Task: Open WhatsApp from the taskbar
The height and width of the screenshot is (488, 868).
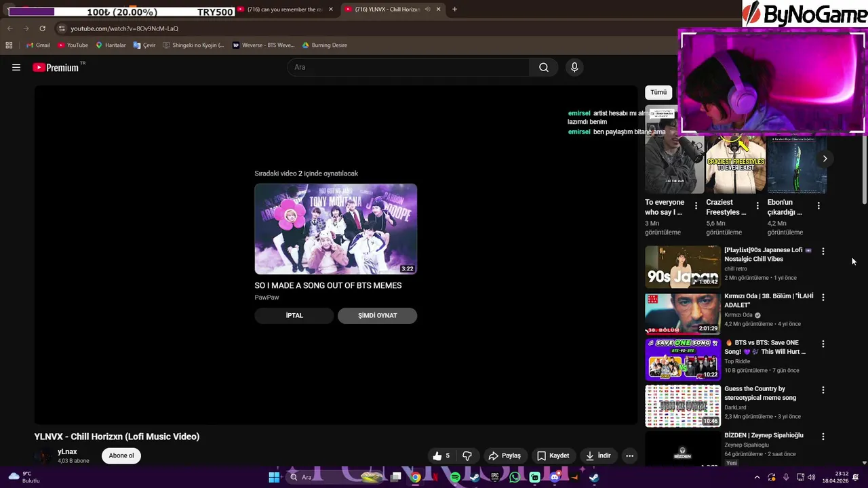Action: pos(515,477)
